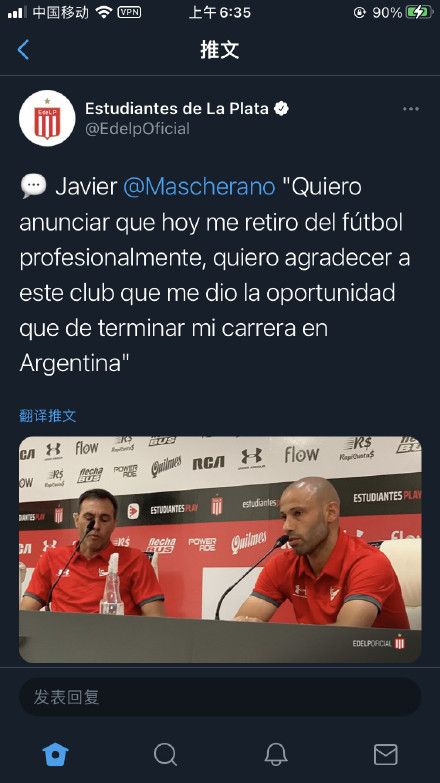Open the Notifications bell icon
Screen dimensions: 440x783
276,754
